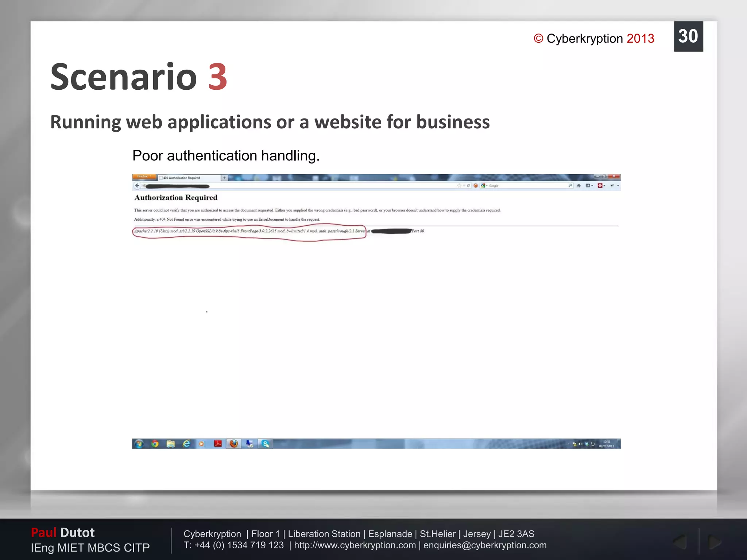Click the Windows Start orb
747x560 pixels.
tap(139, 444)
